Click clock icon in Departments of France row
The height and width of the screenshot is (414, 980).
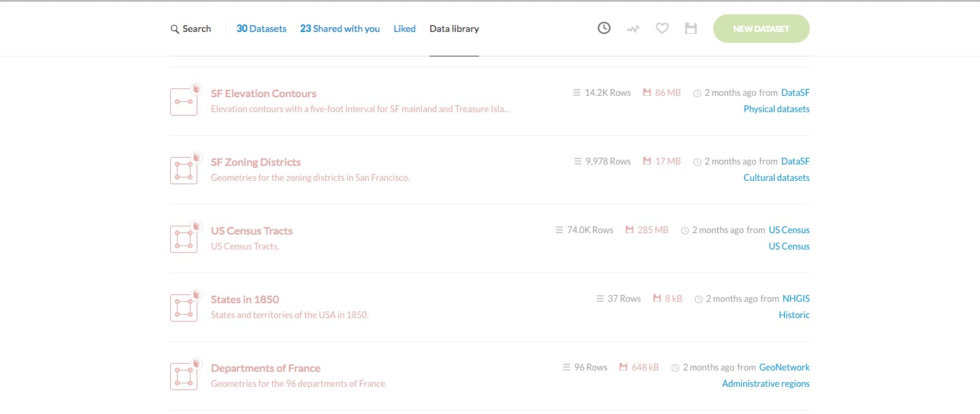pos(675,368)
